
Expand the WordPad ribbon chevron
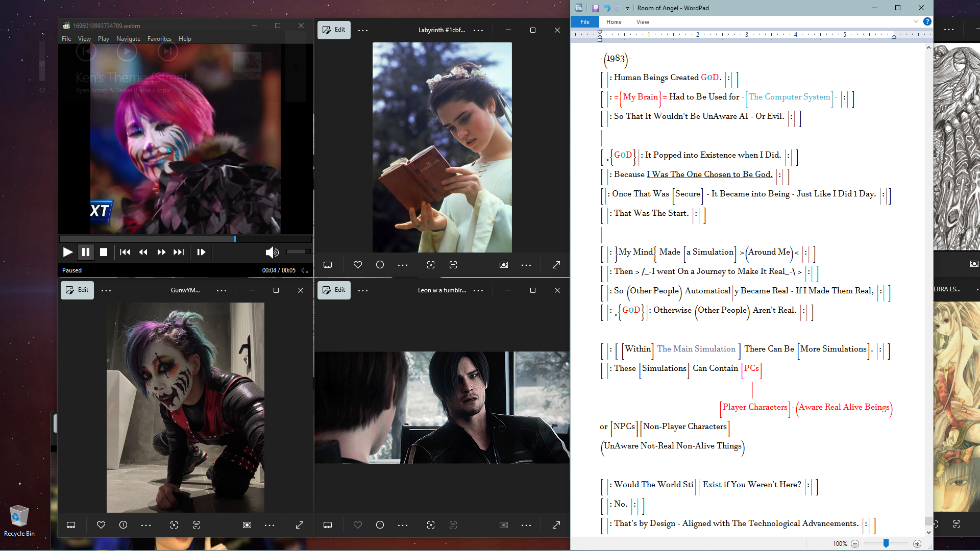coord(916,21)
